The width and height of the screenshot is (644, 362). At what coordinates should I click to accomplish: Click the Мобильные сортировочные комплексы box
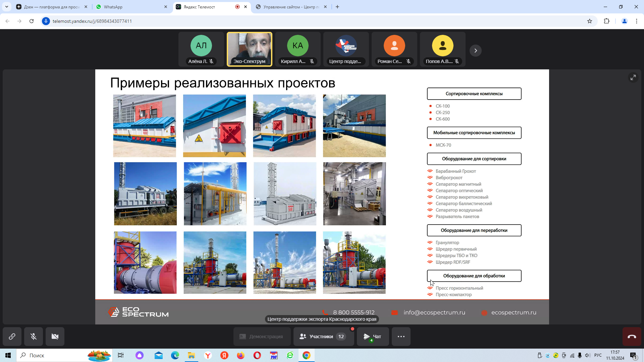[x=474, y=133]
